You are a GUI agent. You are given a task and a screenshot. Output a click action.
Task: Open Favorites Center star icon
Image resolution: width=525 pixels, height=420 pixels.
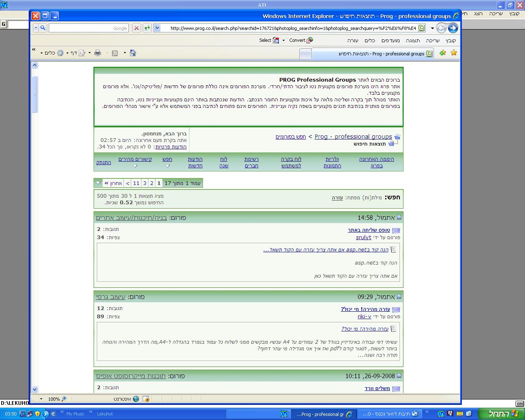click(x=454, y=53)
